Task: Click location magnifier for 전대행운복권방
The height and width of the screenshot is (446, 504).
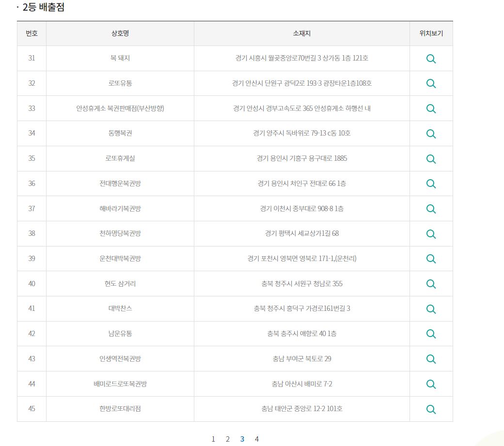Action: click(431, 184)
